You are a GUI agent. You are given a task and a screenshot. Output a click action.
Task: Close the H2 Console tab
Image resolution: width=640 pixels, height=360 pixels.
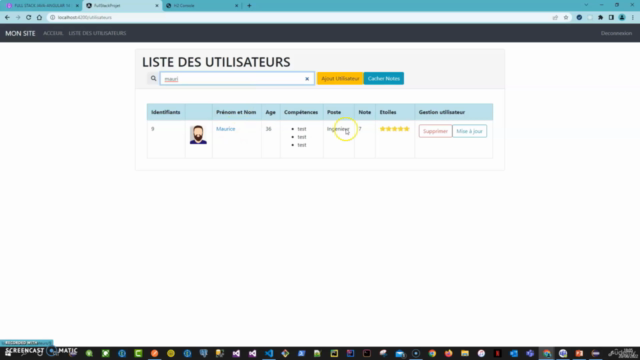(236, 6)
